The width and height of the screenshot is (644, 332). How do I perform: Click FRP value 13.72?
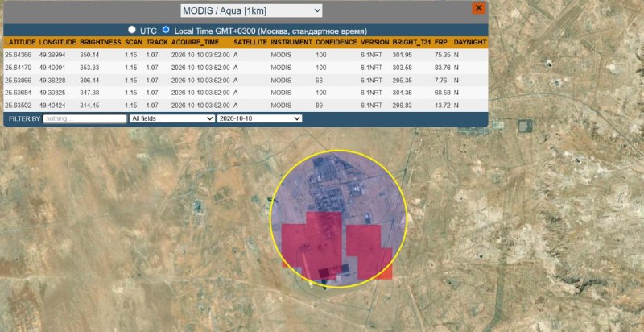pos(442,106)
